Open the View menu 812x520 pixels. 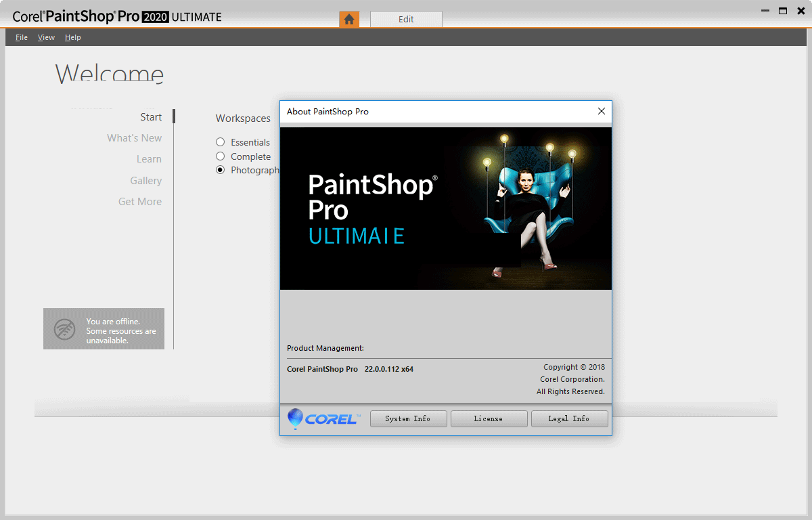coord(46,37)
